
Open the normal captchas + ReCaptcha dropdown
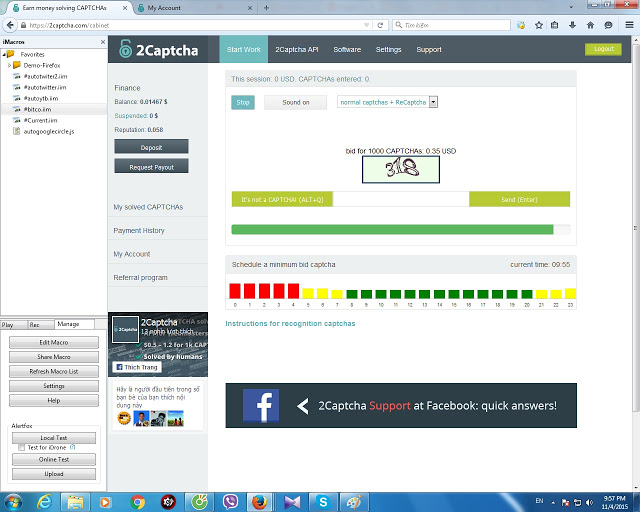coord(387,102)
